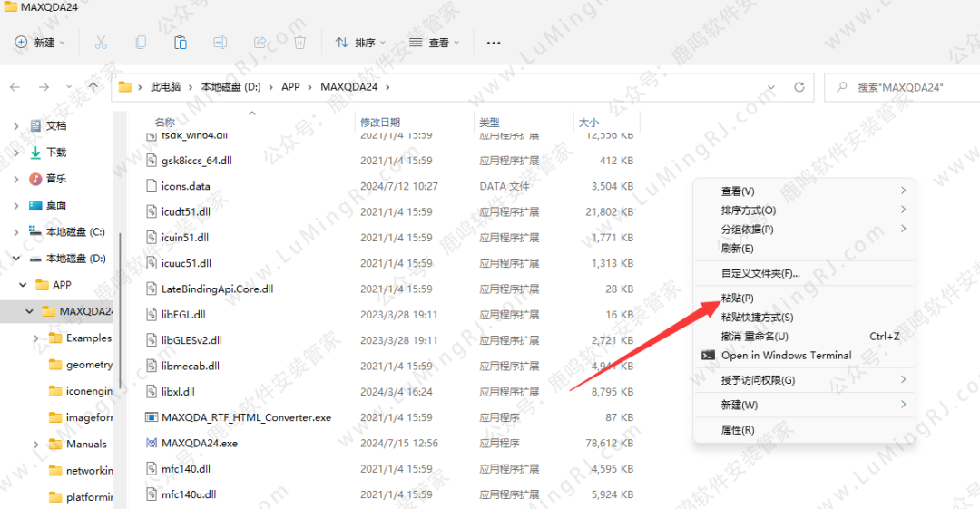Click the Cut scissors icon in toolbar
This screenshot has width=980, height=509.
click(x=101, y=43)
